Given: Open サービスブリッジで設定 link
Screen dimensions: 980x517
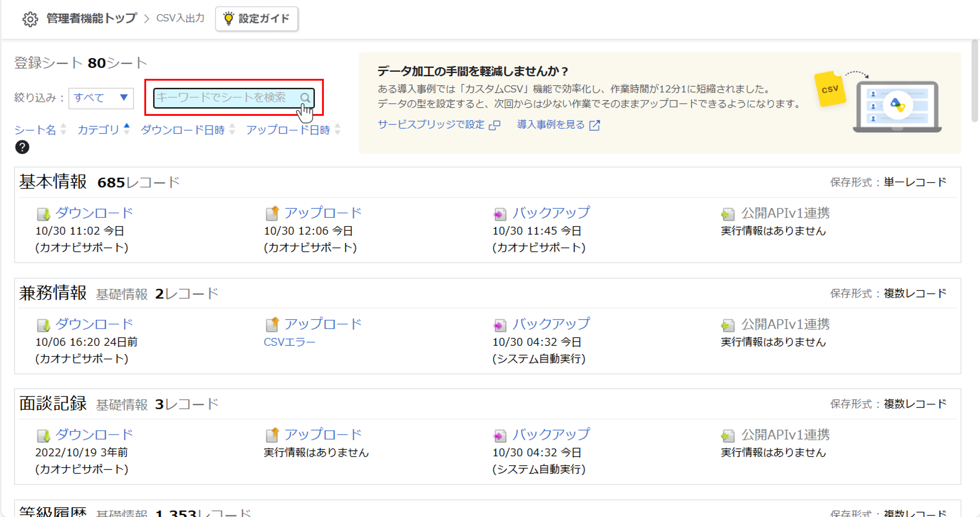Looking at the screenshot, I should tap(430, 125).
